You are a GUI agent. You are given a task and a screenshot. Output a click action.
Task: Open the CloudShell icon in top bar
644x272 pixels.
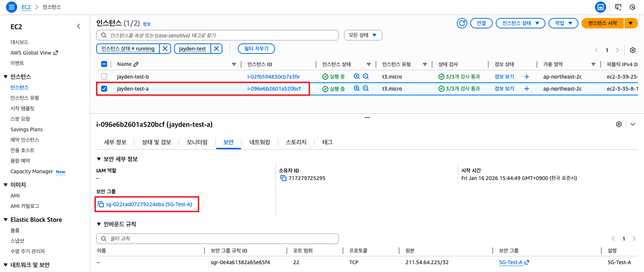(x=618, y=7)
